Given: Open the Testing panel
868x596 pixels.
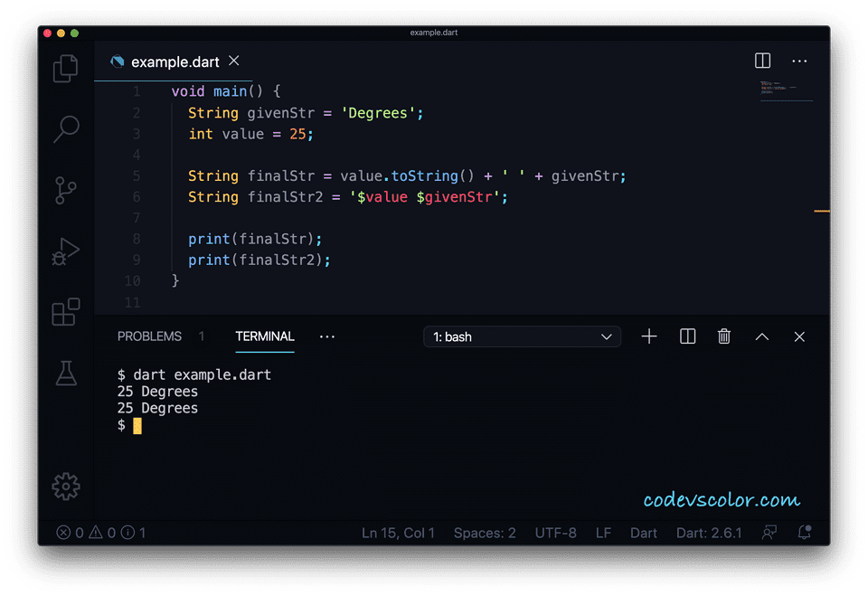Looking at the screenshot, I should pos(65,373).
